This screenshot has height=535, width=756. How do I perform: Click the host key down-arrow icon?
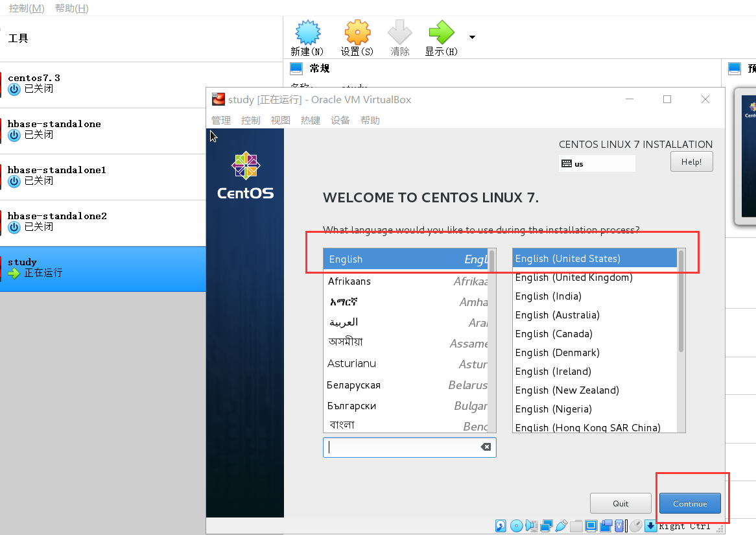650,526
